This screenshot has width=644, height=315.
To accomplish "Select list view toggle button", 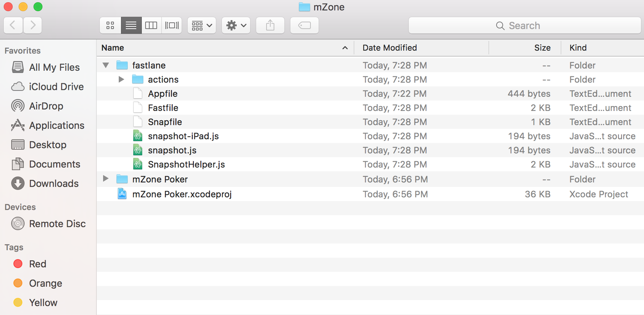I will [x=131, y=25].
